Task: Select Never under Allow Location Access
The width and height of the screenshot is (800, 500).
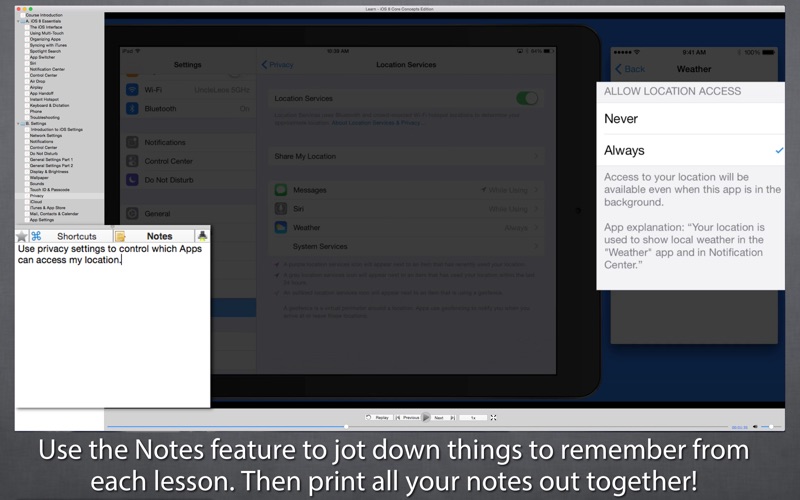Action: (x=690, y=119)
